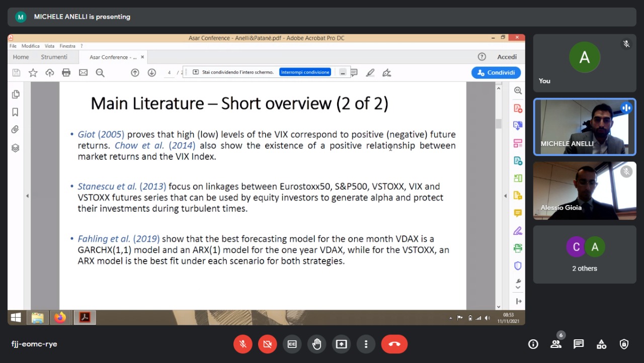Image resolution: width=644 pixels, height=363 pixels.
Task: Hide the screen sharing notification bar
Action: tap(343, 72)
